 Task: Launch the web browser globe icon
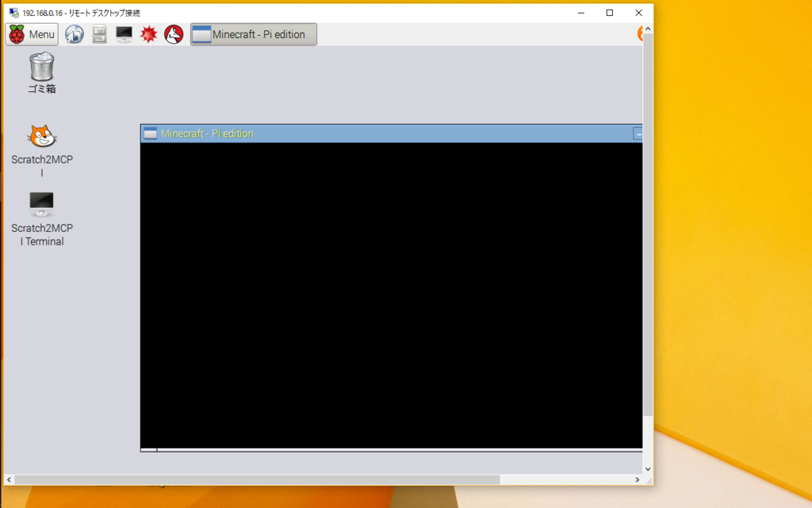[x=75, y=34]
